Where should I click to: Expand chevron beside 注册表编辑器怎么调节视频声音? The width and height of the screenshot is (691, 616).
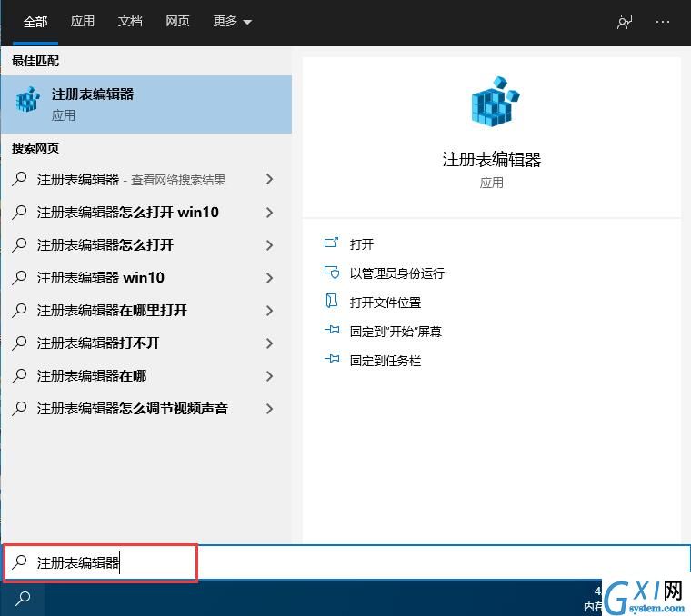point(270,409)
